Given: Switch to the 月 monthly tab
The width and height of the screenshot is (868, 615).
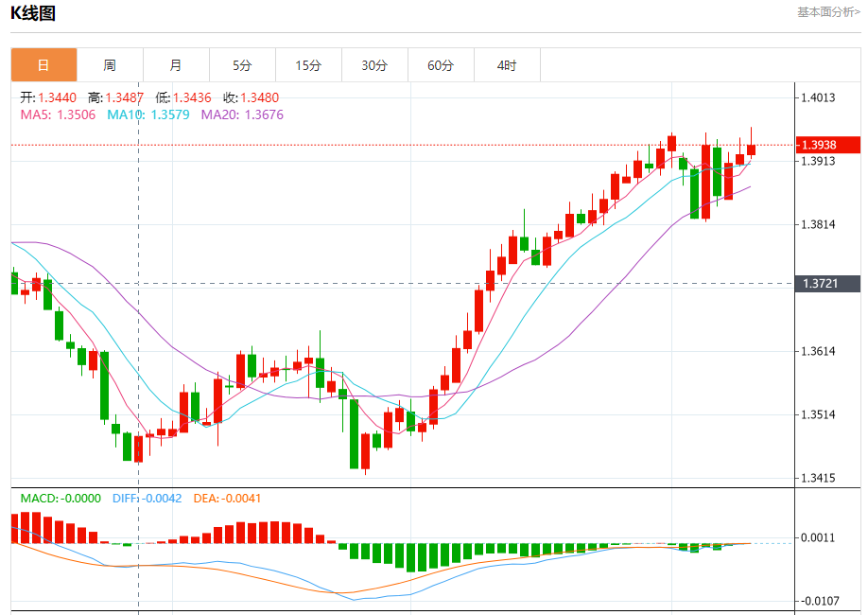Looking at the screenshot, I should 176,65.
